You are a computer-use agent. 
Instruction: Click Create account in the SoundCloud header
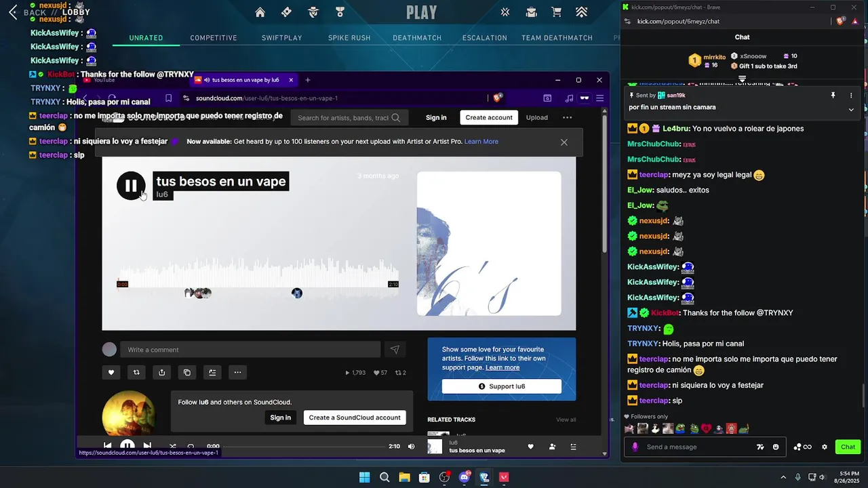[489, 118]
